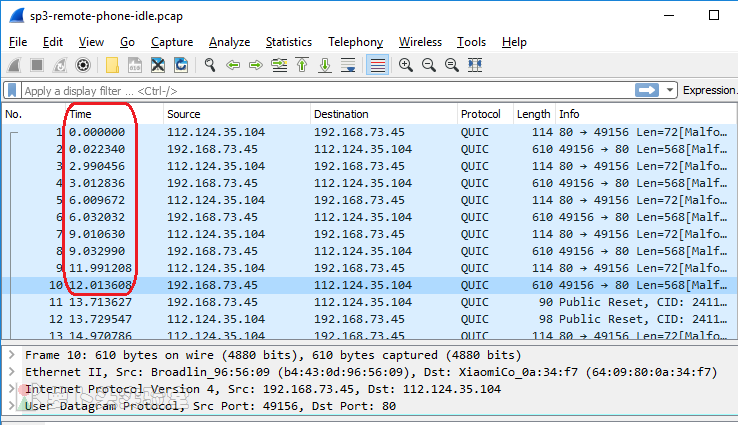Click the zoom in icon
Screen dimensions: 738x425
click(x=406, y=65)
